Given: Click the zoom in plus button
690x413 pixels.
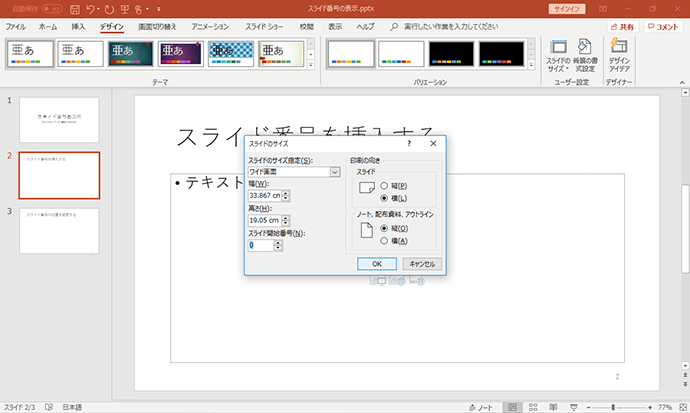Looking at the screenshot, I should tap(650, 407).
